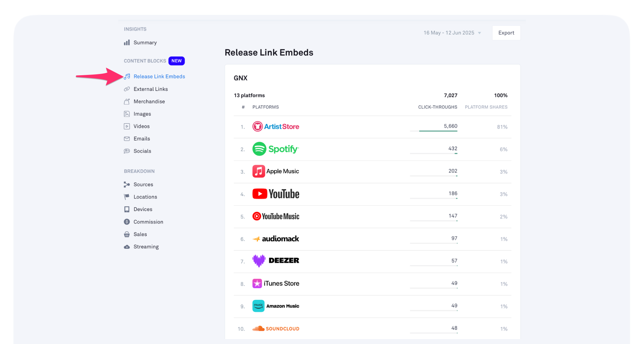This screenshot has height=344, width=644.
Task: Click the Deezer logo
Action: [276, 261]
